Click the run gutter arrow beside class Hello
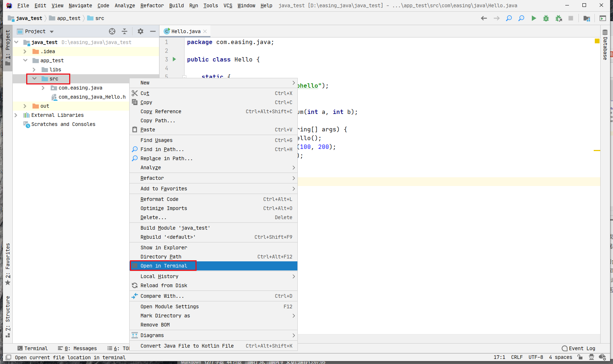 pos(174,59)
